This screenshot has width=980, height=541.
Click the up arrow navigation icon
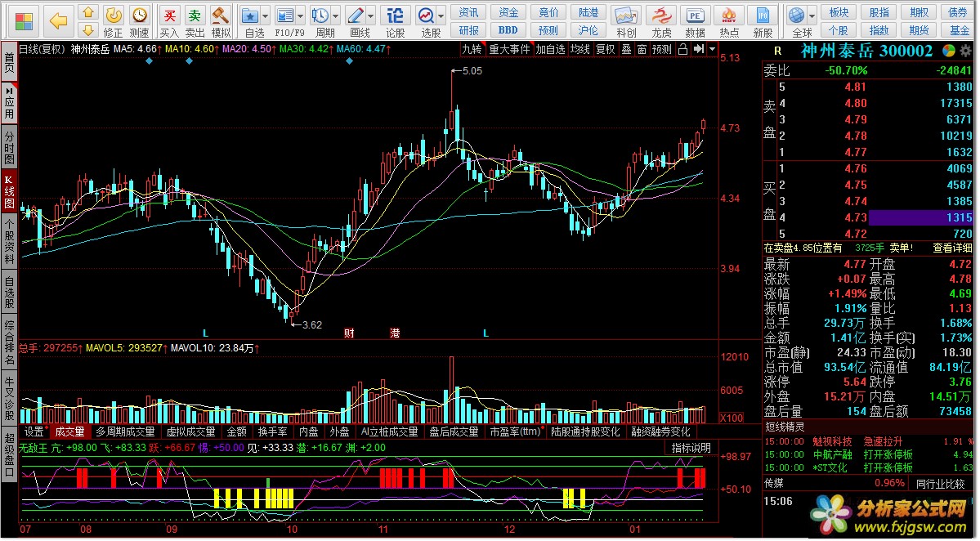pos(88,12)
